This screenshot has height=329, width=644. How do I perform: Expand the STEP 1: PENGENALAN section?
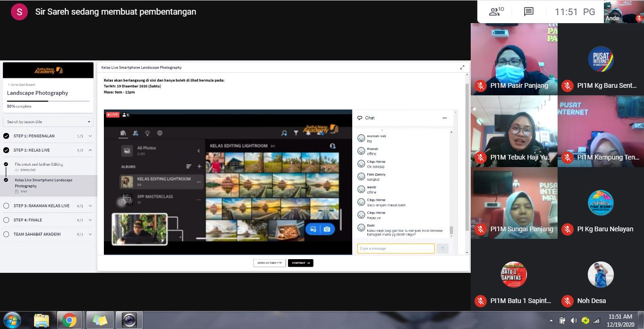90,136
